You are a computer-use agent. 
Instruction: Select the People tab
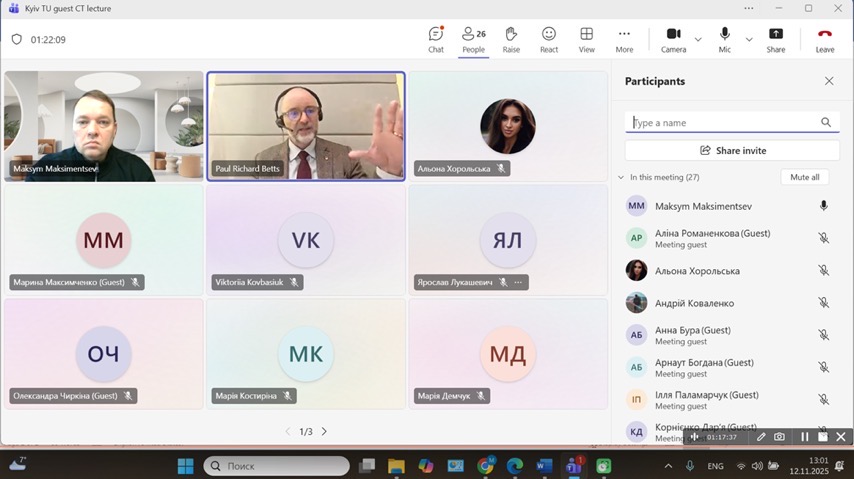[x=474, y=39]
